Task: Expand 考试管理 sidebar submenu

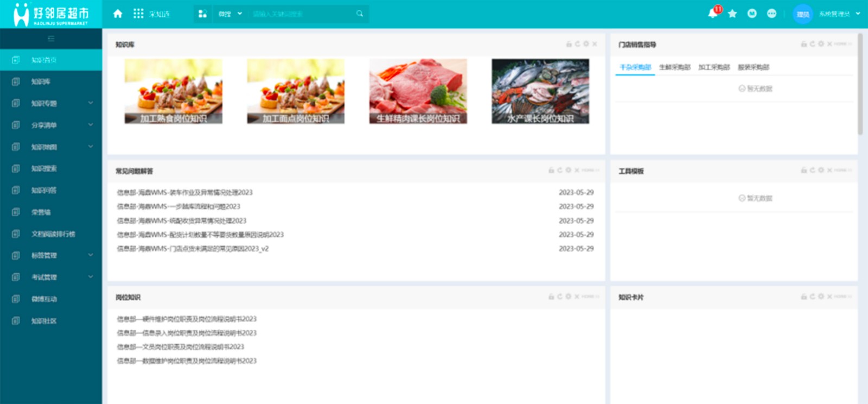Action: click(x=91, y=277)
